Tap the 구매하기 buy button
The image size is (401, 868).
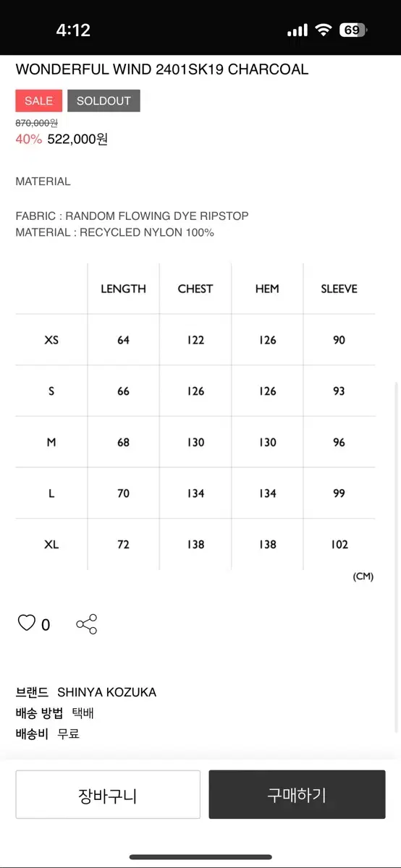point(297,795)
